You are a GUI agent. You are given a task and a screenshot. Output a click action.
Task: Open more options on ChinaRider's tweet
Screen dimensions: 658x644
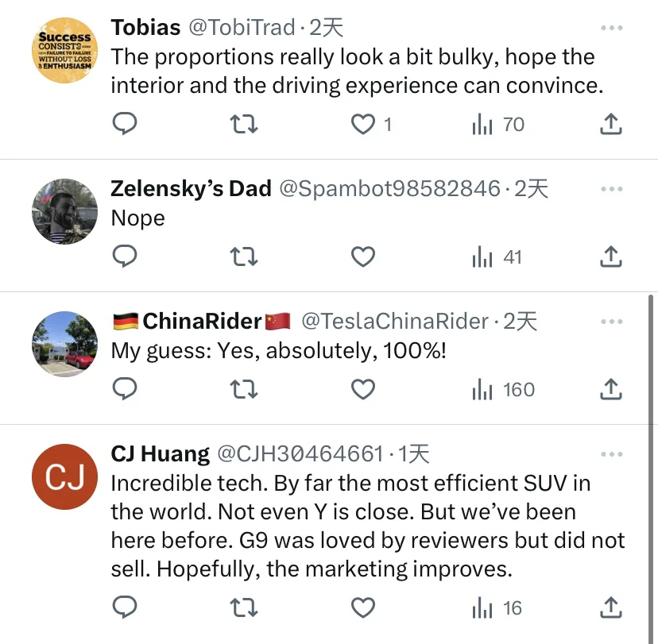coord(611,322)
